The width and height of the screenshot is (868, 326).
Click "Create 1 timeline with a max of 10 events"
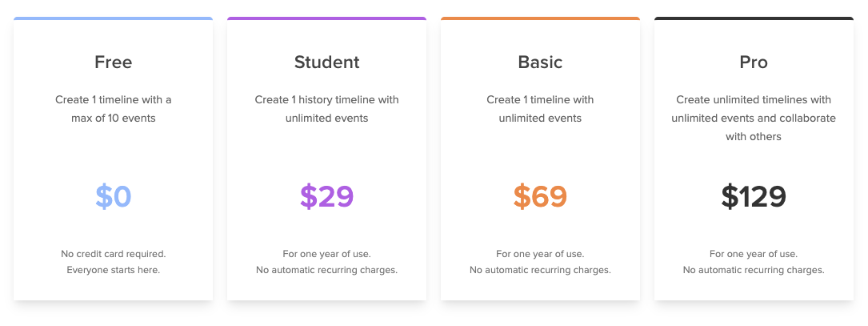113,109
